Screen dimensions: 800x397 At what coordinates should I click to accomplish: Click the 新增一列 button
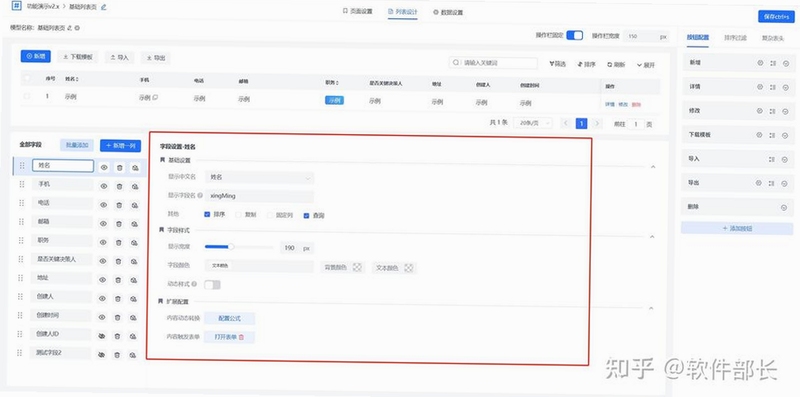pyautogui.click(x=120, y=146)
